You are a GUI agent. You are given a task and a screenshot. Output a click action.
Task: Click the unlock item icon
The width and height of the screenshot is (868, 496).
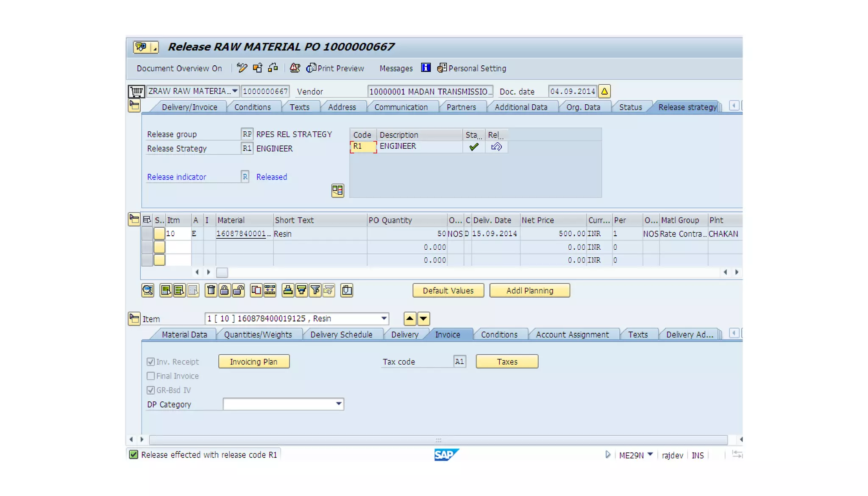[238, 290]
